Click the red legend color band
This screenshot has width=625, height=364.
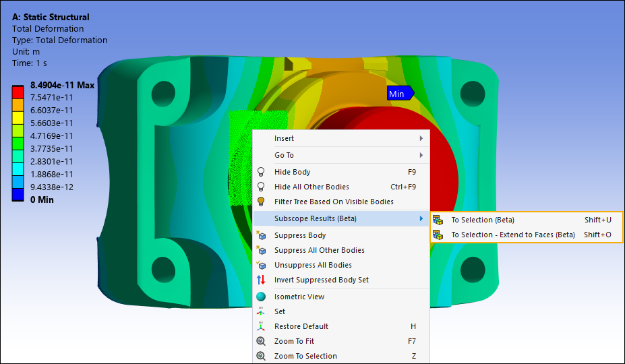(18, 92)
